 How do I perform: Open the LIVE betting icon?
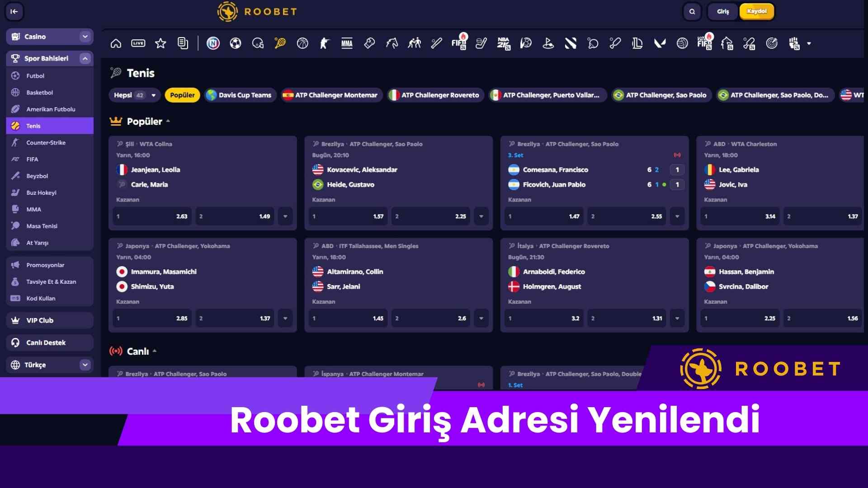click(x=138, y=43)
